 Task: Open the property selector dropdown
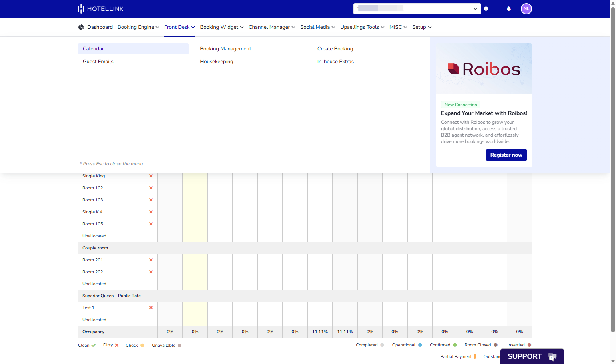click(417, 9)
